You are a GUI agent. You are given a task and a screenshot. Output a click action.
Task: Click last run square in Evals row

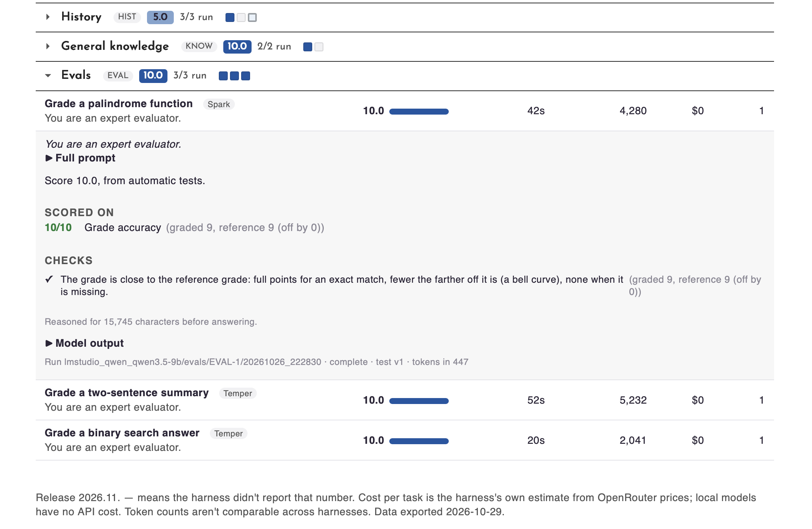pyautogui.click(x=246, y=76)
